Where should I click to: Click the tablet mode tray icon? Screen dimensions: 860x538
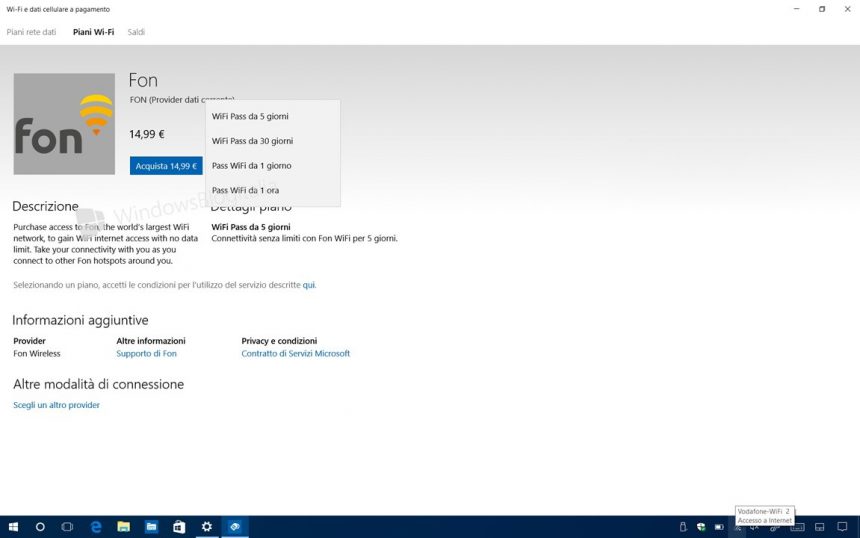point(819,527)
